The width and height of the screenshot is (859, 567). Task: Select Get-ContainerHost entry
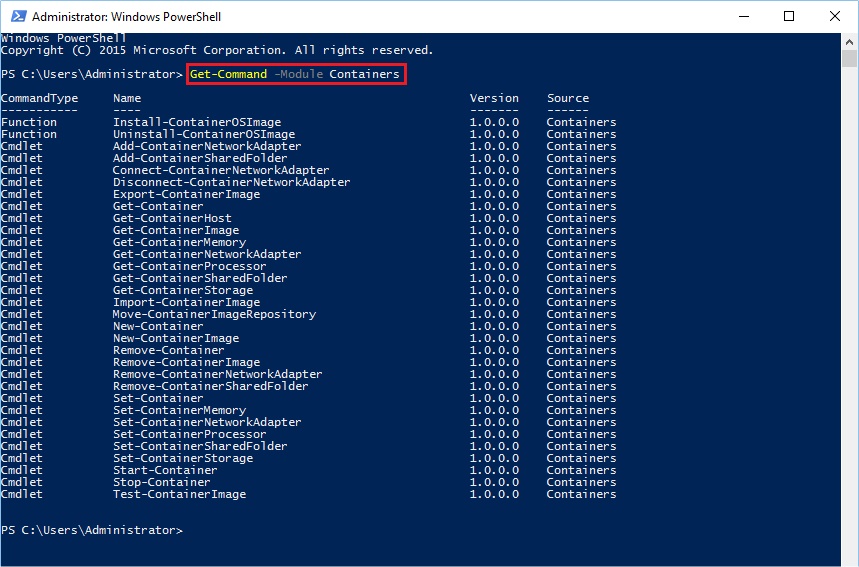(x=172, y=218)
